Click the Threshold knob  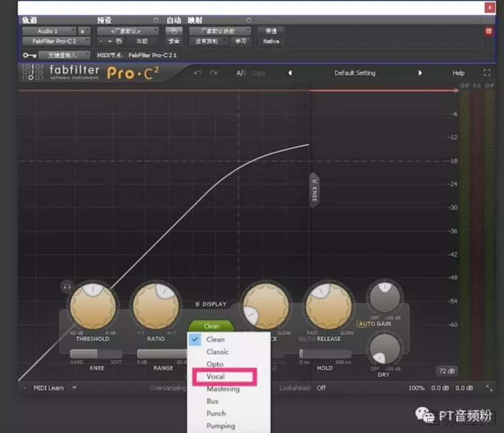93,306
